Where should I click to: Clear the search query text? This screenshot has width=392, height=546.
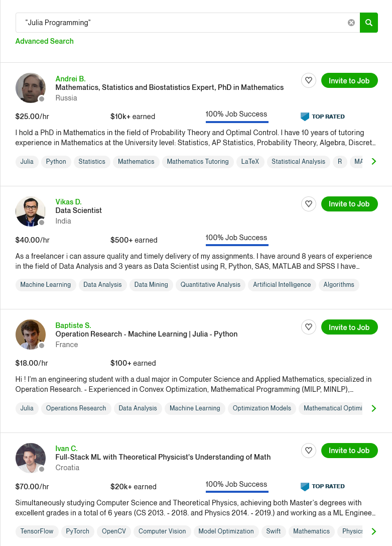click(351, 23)
